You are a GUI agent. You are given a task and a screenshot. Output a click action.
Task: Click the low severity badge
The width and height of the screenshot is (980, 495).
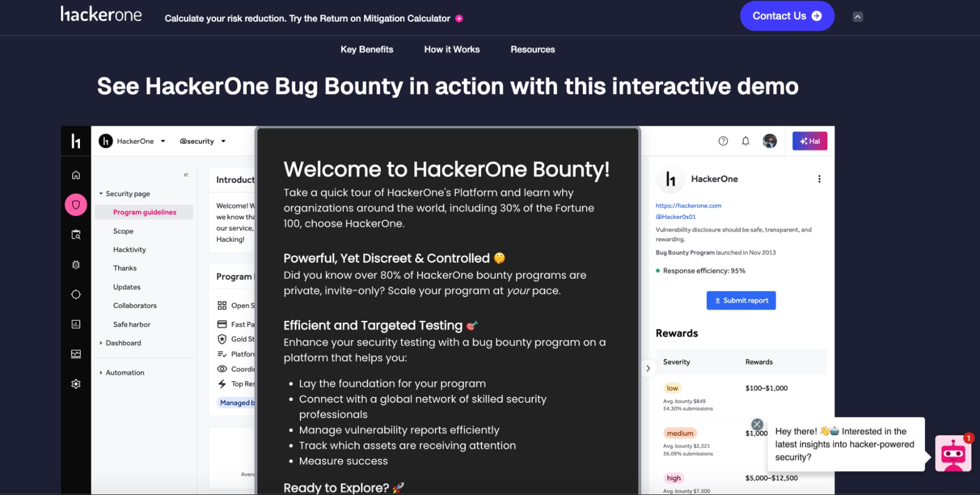672,388
